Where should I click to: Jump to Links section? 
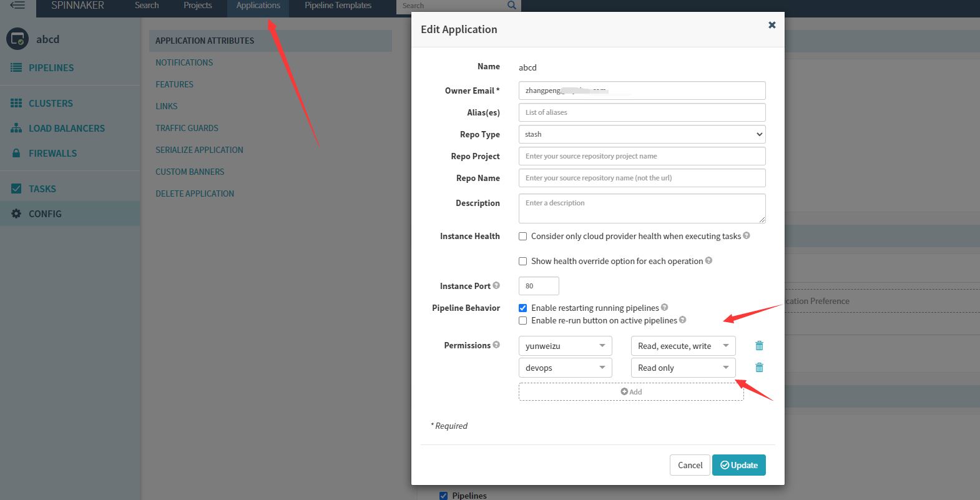point(167,106)
